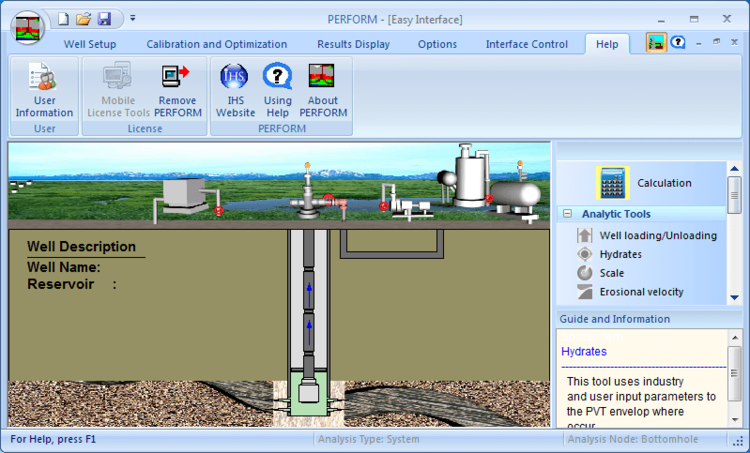Toggle the Easy Interface icon beside the Help tab
The height and width of the screenshot is (453, 750).
656,43
